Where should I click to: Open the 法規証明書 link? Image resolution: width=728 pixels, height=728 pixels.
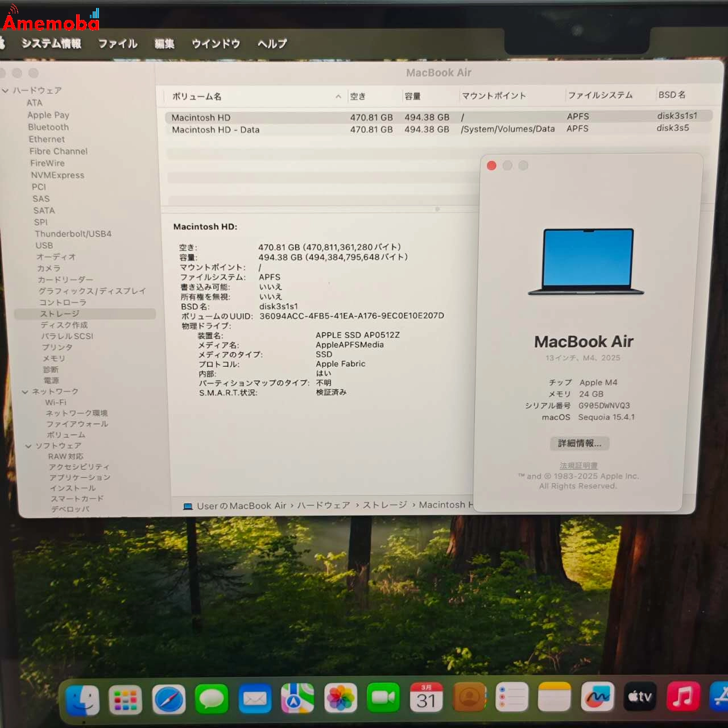pos(579,465)
